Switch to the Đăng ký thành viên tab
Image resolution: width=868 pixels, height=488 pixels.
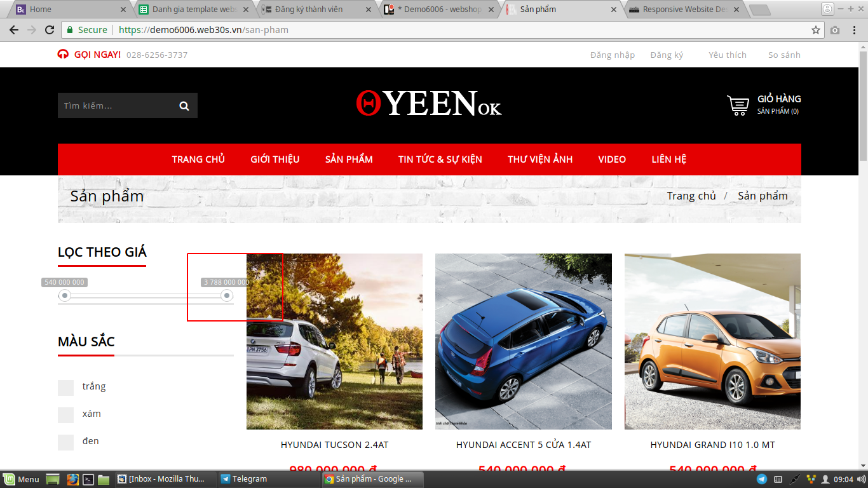pos(316,10)
